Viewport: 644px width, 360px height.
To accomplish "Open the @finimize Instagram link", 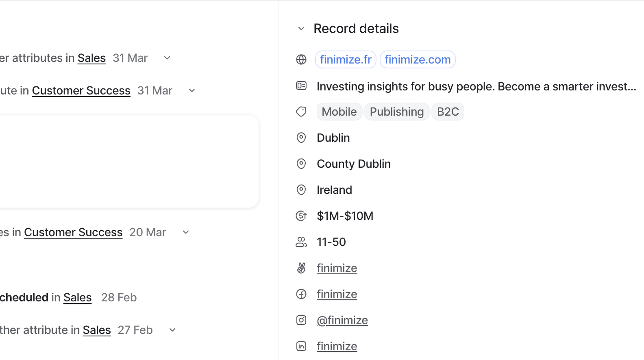I will click(x=342, y=320).
